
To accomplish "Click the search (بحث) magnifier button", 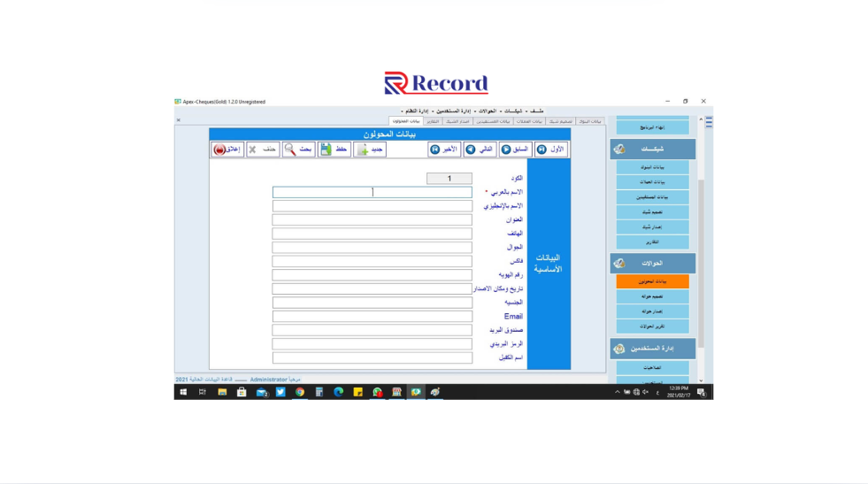I will pyautogui.click(x=298, y=150).
